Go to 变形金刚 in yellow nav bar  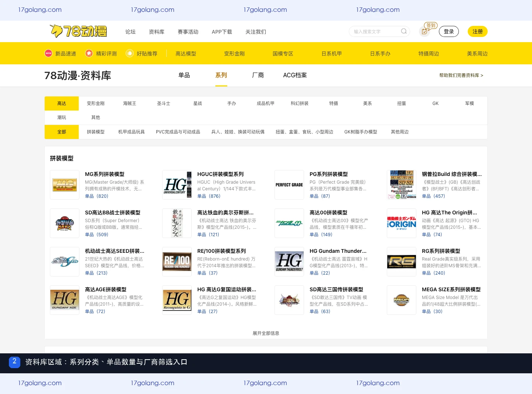234,54
